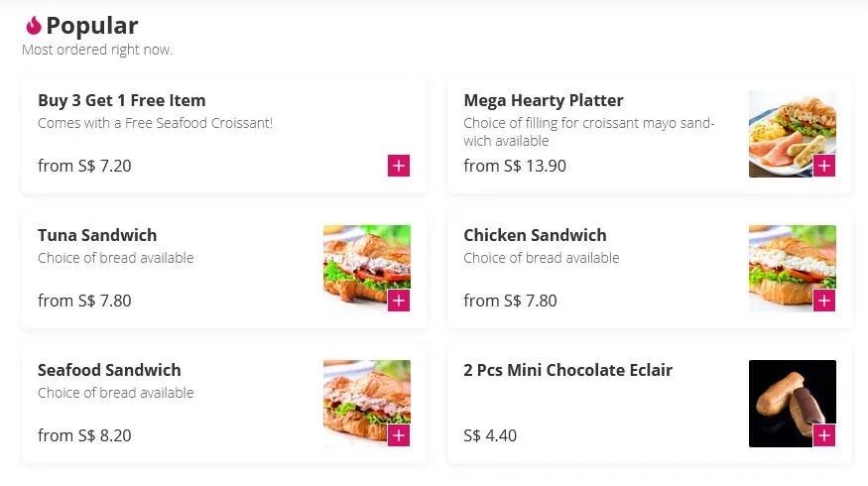The width and height of the screenshot is (868, 486).
Task: Open the Chicken Sandwich item title
Action: [x=535, y=235]
